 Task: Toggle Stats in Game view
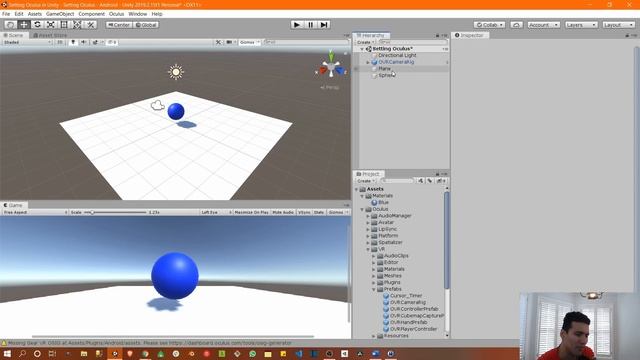point(319,212)
